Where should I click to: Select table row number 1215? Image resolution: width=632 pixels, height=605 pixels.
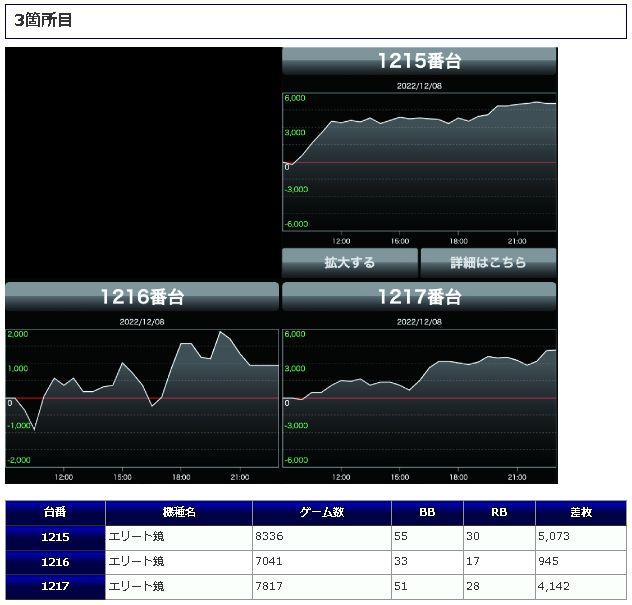tap(55, 538)
